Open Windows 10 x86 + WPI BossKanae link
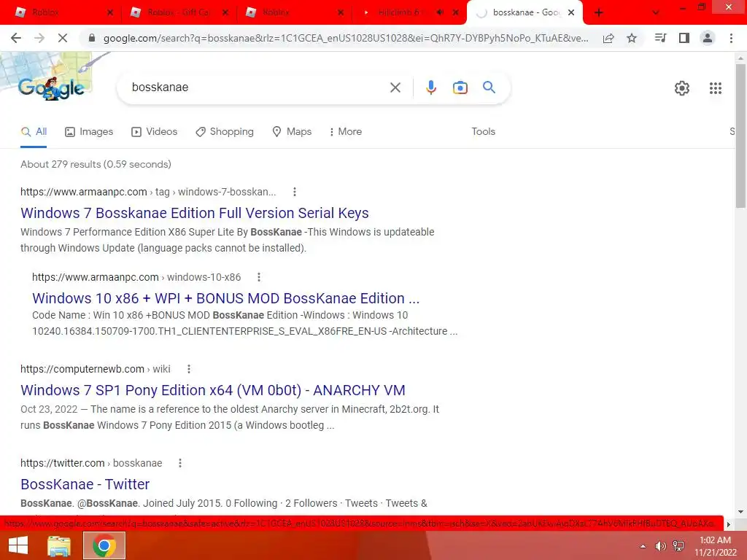 coord(226,298)
